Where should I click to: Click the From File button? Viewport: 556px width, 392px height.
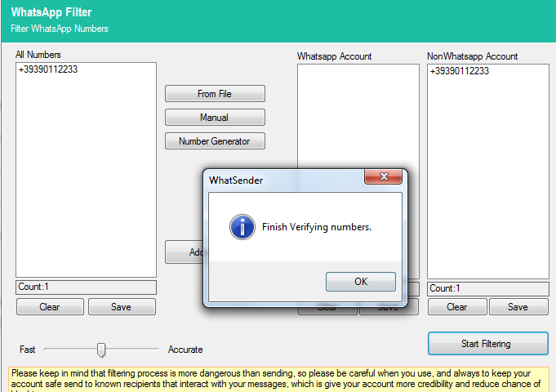point(215,94)
